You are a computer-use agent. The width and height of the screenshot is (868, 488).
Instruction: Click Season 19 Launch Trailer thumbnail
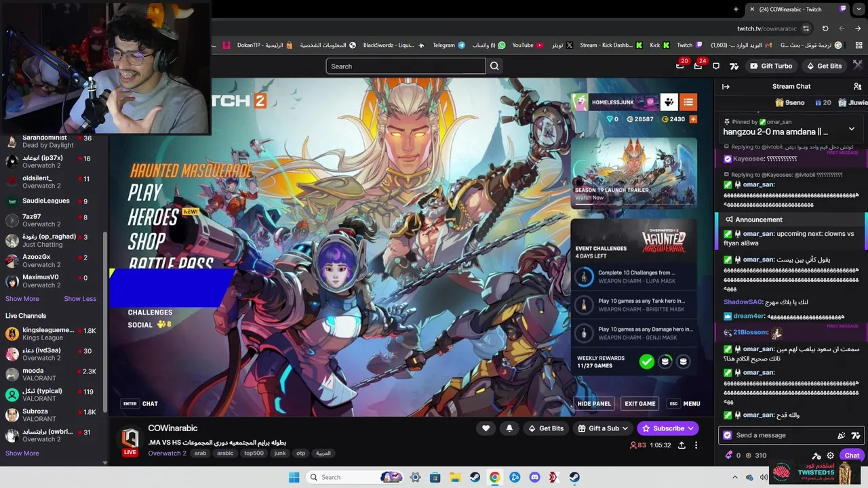tap(633, 172)
